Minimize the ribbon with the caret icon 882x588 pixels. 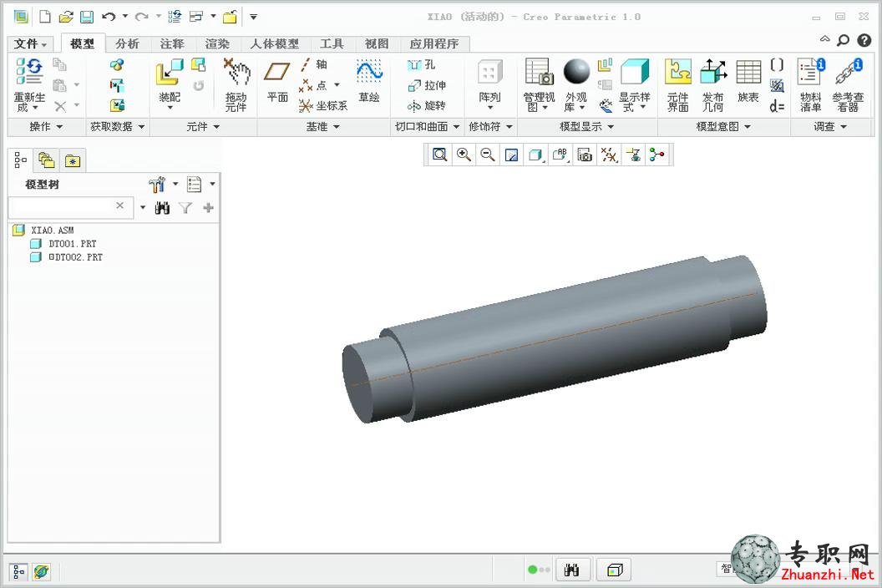coord(824,38)
